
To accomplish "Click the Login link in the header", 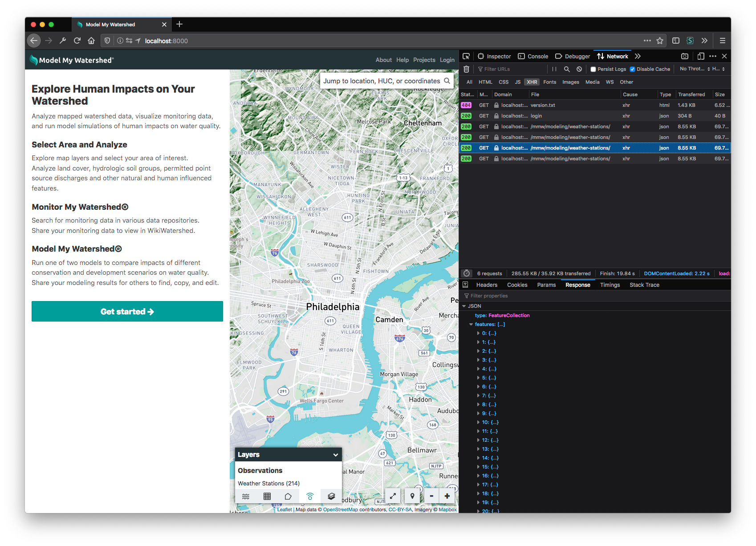I will (447, 60).
